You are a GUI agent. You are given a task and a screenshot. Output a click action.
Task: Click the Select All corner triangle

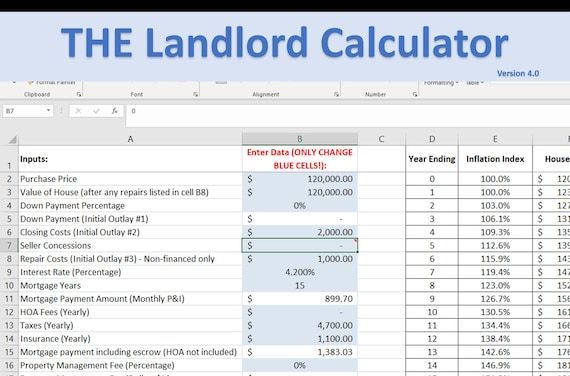12,139
